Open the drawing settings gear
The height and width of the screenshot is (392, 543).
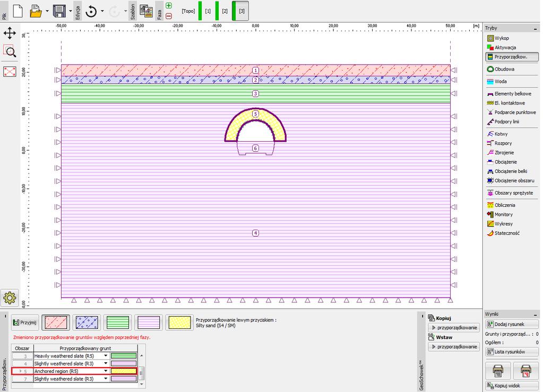click(10, 298)
